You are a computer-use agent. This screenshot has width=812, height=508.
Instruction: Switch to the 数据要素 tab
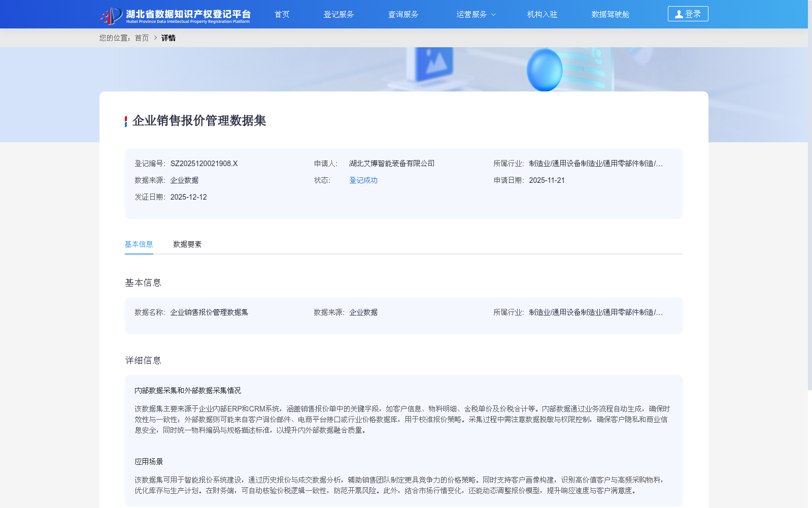click(x=187, y=244)
